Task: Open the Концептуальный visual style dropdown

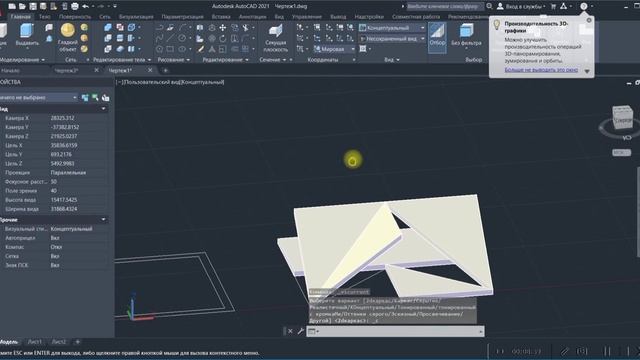Action: [x=392, y=28]
